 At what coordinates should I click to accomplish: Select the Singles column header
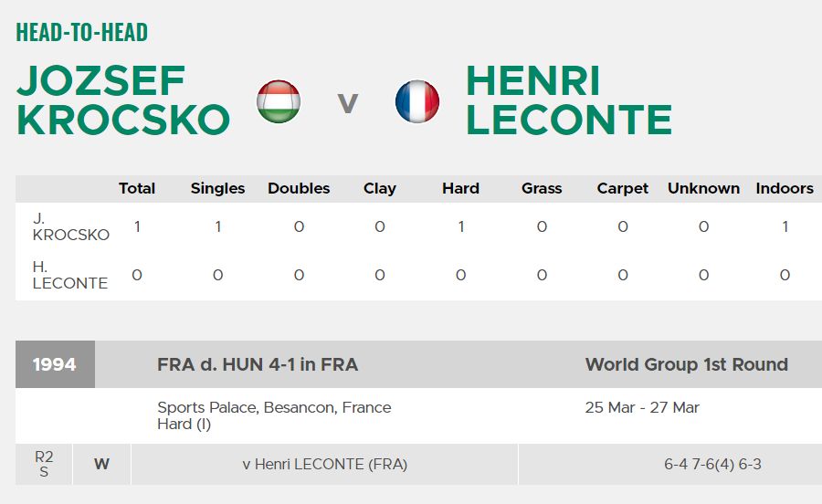click(x=217, y=189)
